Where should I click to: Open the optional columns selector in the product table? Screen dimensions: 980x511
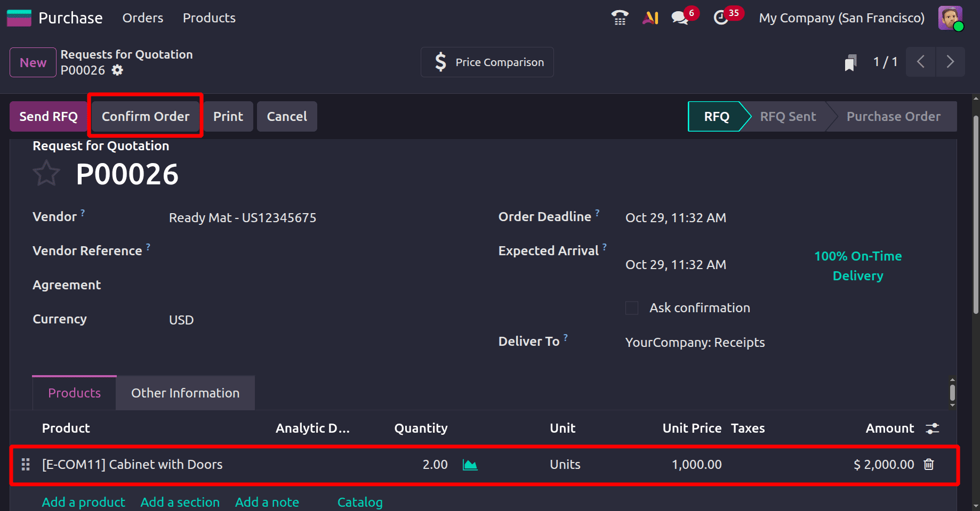932,428
